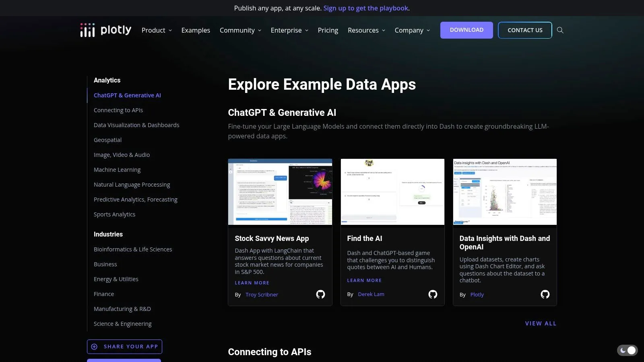Image resolution: width=644 pixels, height=362 pixels.
Task: Select Manufacturing & R&D industry
Action: [122, 309]
